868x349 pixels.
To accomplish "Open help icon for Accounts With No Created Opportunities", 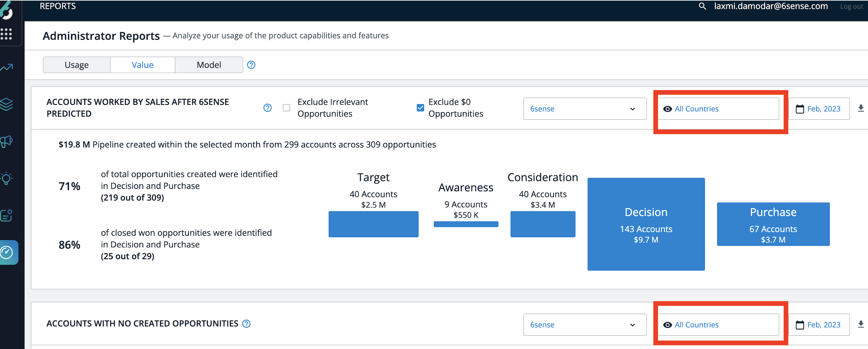I will [x=247, y=324].
